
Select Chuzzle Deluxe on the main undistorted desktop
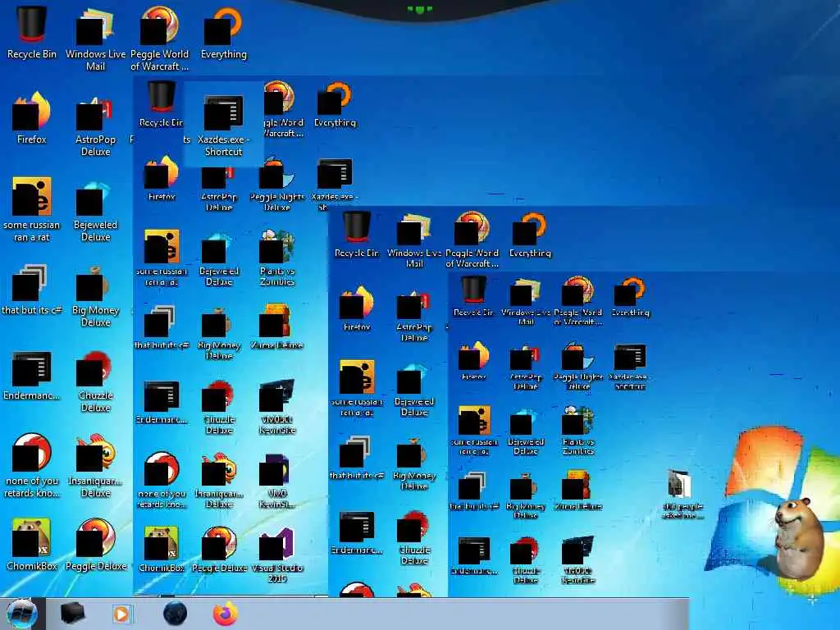pos(95,381)
